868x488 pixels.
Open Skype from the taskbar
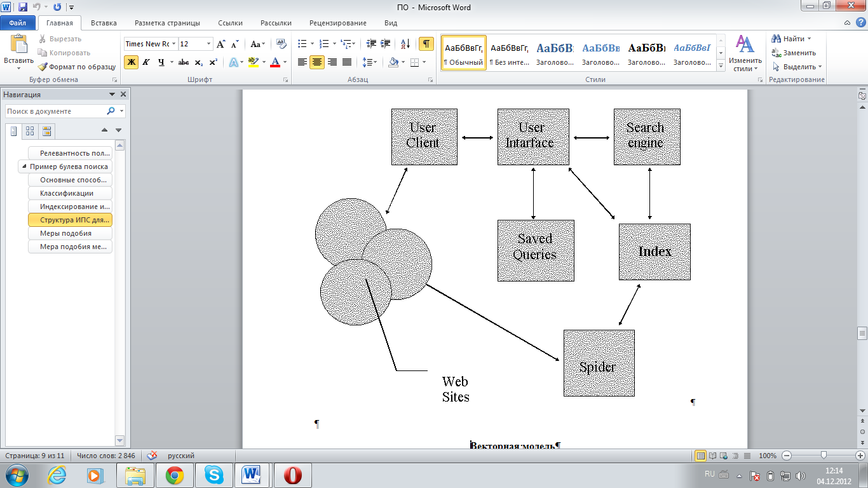click(x=214, y=475)
